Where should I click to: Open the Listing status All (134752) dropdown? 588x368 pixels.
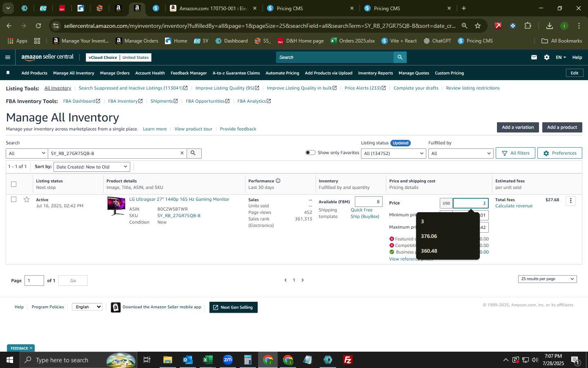394,153
